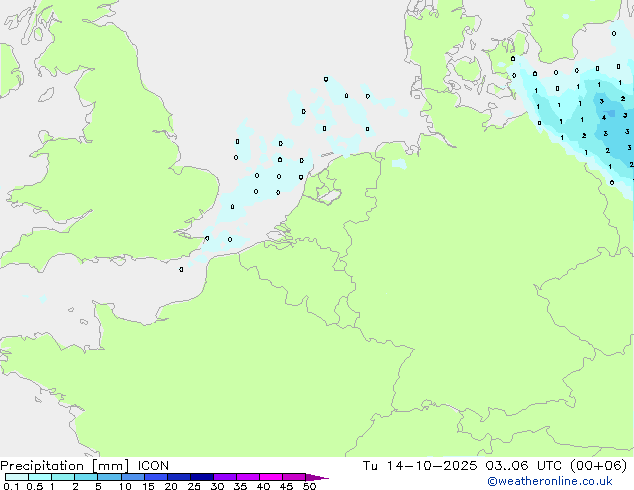The image size is (634, 490).
Task: Click the '35' legend scale label
Action: click(240, 486)
